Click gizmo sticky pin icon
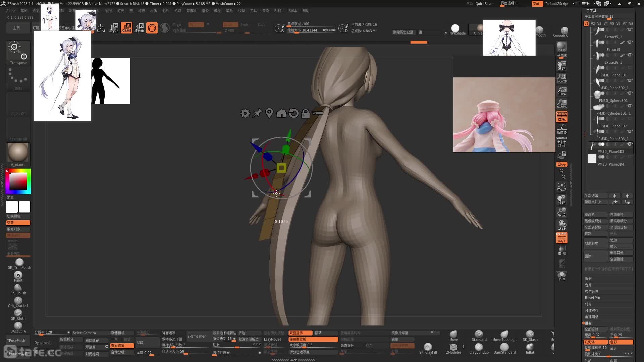 pyautogui.click(x=257, y=113)
